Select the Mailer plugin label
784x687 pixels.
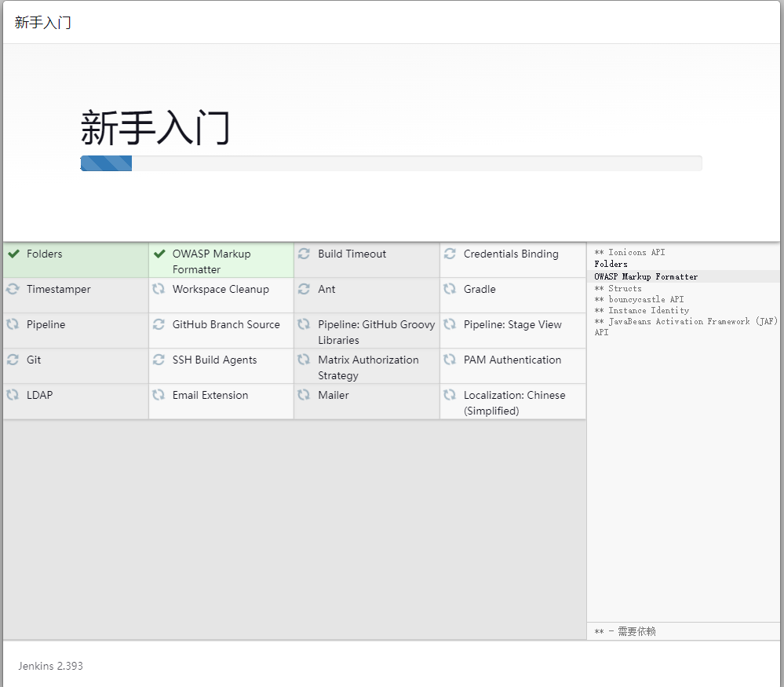pos(334,395)
